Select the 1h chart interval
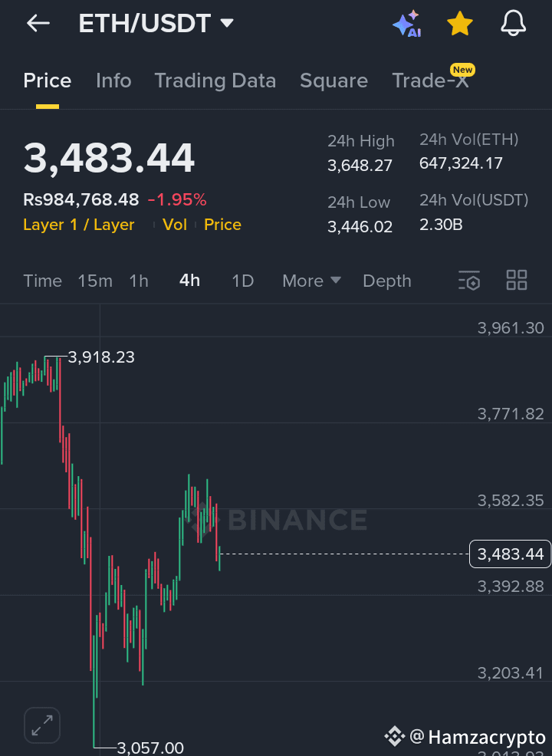The height and width of the screenshot is (756, 552). (138, 281)
